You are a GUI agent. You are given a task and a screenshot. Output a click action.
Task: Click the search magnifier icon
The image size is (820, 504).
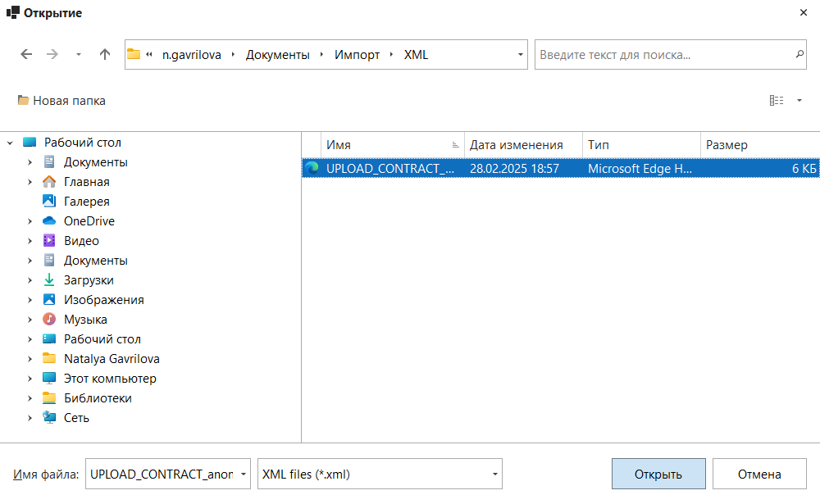(799, 55)
